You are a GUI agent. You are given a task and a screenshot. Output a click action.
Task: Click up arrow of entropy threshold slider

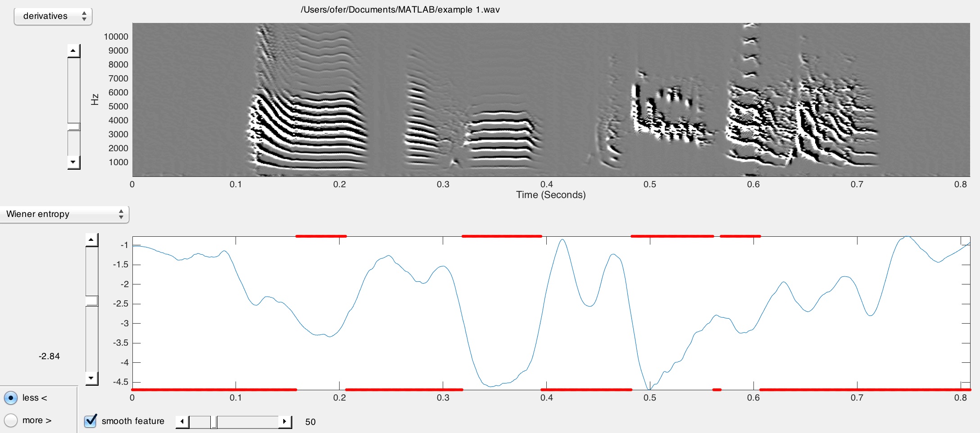[91, 240]
